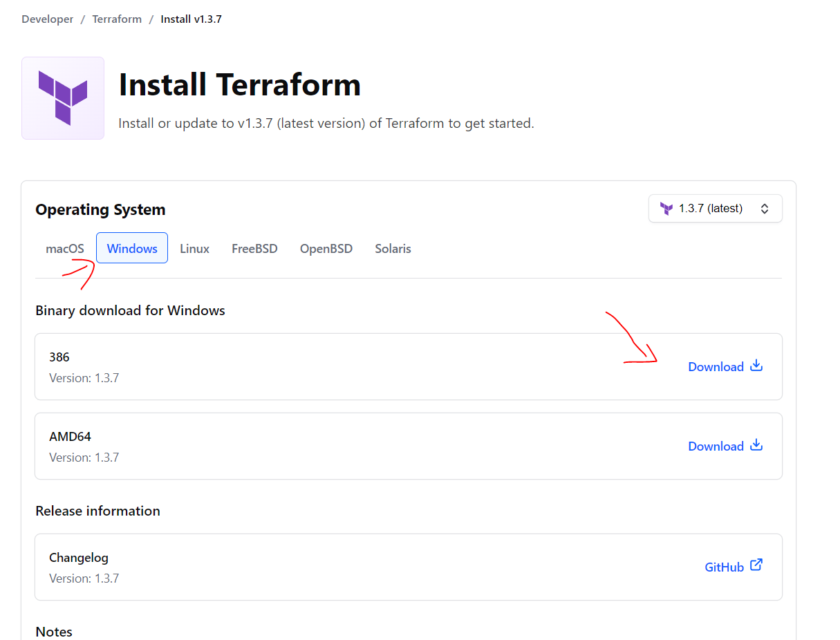Select the macOS tab
This screenshot has height=640, width=840.
coord(65,249)
